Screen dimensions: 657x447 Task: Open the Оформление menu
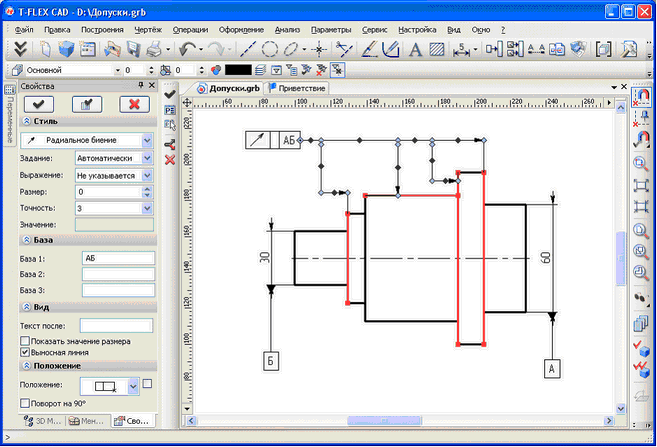coord(241,30)
